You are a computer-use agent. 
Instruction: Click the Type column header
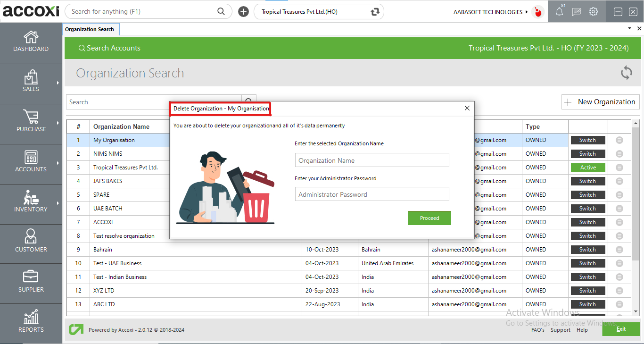point(533,126)
